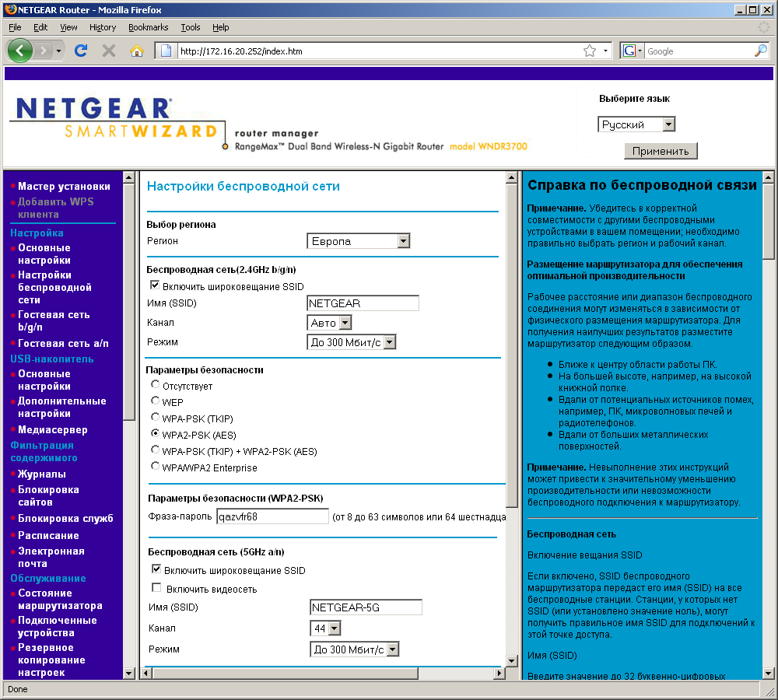
Task: Select WPA-PSK (TKIP) + WPA2-PSK (AES) radio
Action: pyautogui.click(x=156, y=450)
